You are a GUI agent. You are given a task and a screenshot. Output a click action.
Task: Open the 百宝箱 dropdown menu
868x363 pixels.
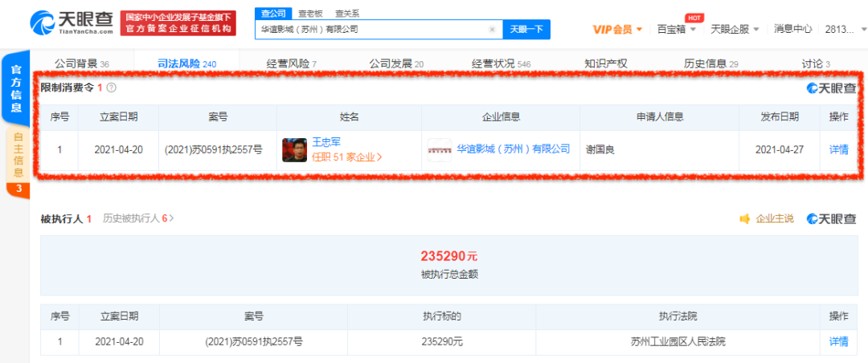coord(676,30)
